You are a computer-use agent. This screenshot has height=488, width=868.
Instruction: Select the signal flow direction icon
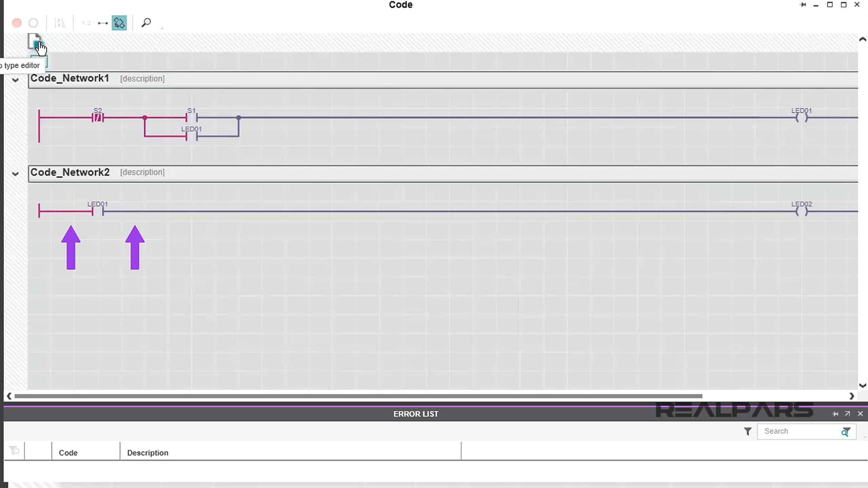(x=103, y=23)
